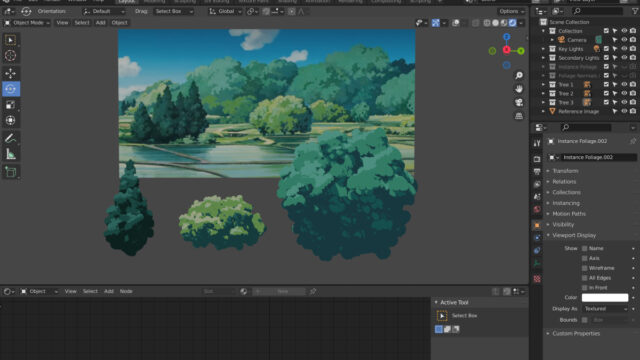This screenshot has width=640, height=360.
Task: Select the Add Cube tool
Action: coord(11,172)
